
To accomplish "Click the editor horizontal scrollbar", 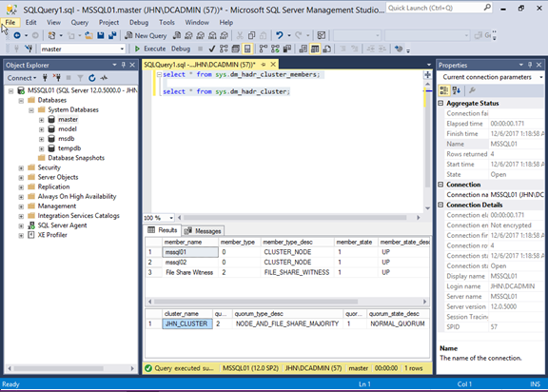I will (x=295, y=218).
